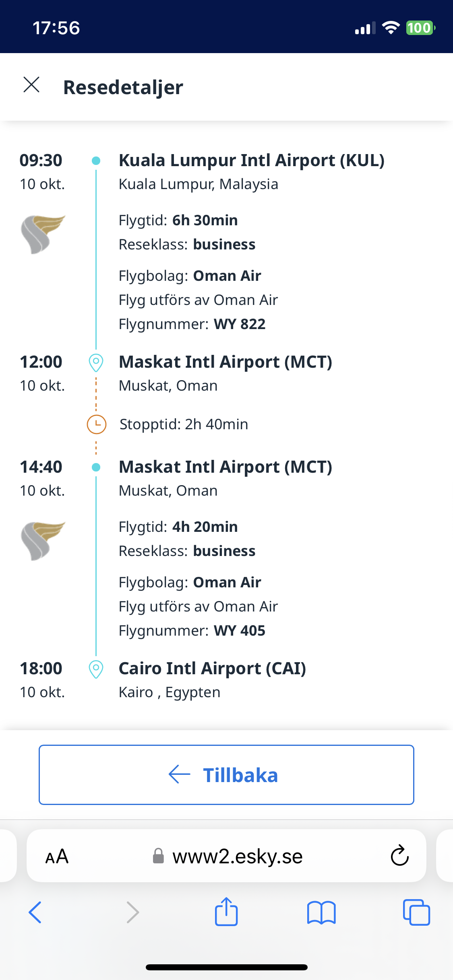Tap the battery indicator in status bar

point(420,28)
